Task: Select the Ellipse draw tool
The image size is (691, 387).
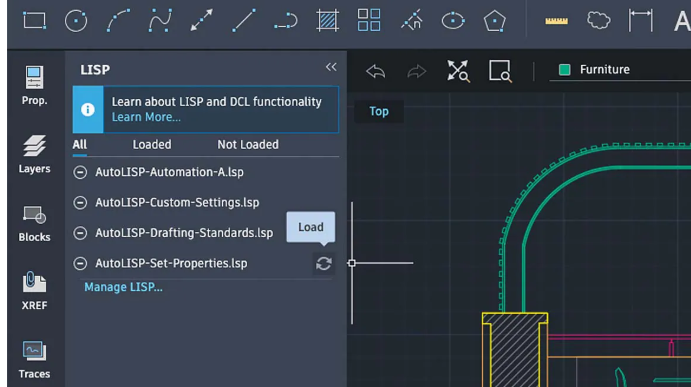Action: [453, 20]
